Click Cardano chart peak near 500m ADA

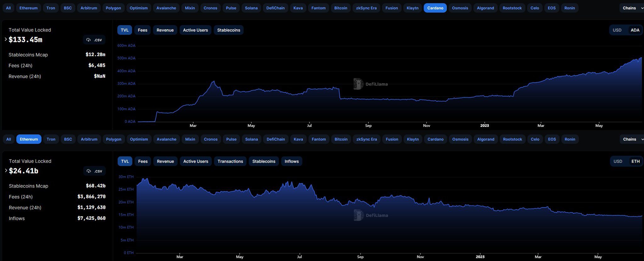(641, 58)
